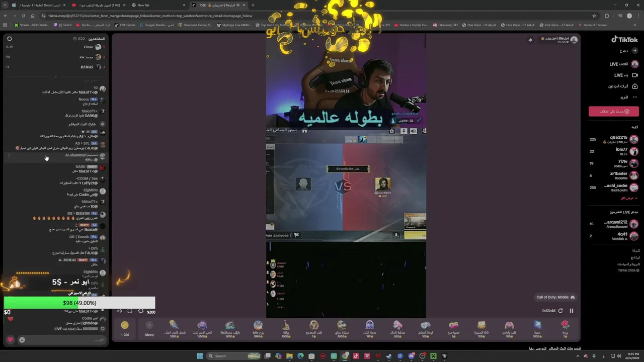Open Explore LIVE sidebar item
644x362 pixels.
(x=624, y=64)
